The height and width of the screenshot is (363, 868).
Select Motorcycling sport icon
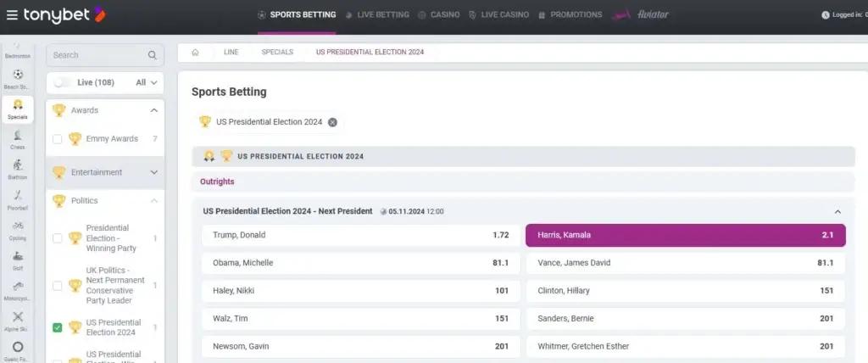(x=18, y=291)
